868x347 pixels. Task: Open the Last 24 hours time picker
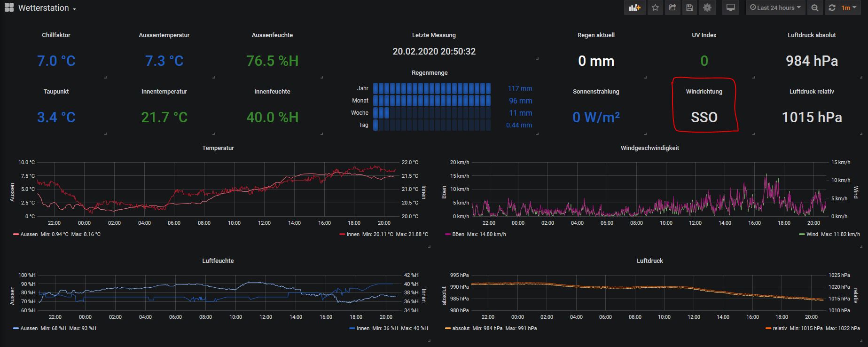tap(775, 8)
